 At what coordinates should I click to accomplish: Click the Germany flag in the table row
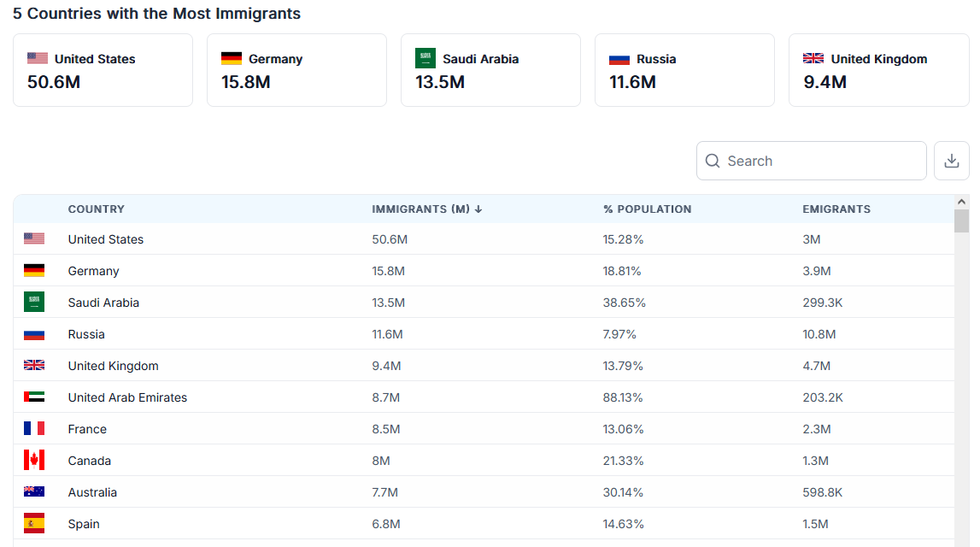(34, 270)
